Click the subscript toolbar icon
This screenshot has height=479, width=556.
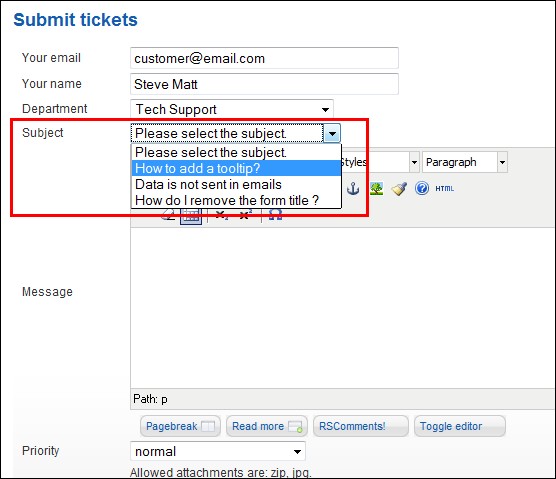(x=222, y=215)
